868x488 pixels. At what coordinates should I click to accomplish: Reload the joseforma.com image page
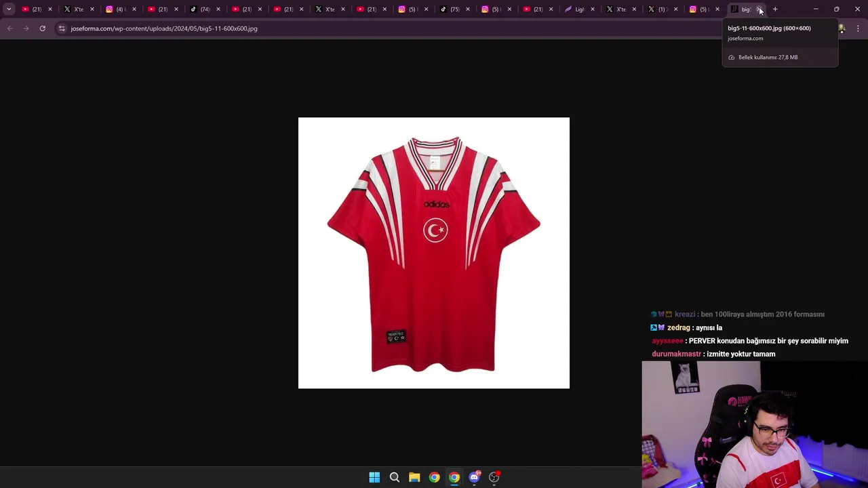[42, 28]
